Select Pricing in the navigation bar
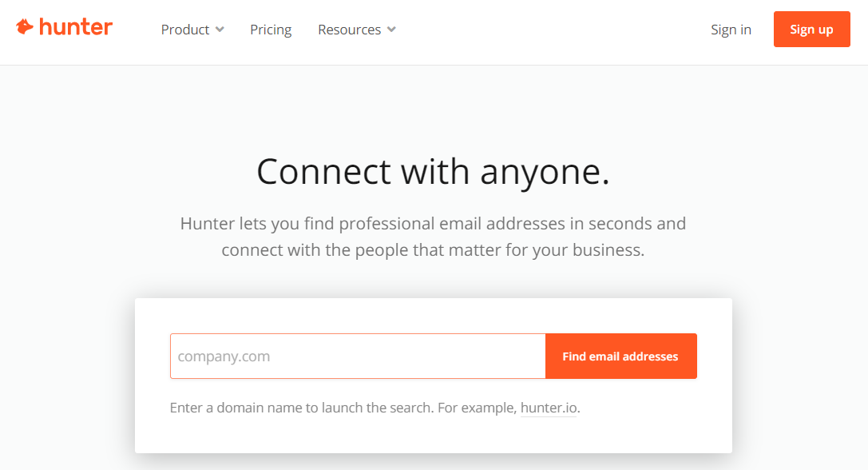The image size is (868, 470). coord(270,29)
